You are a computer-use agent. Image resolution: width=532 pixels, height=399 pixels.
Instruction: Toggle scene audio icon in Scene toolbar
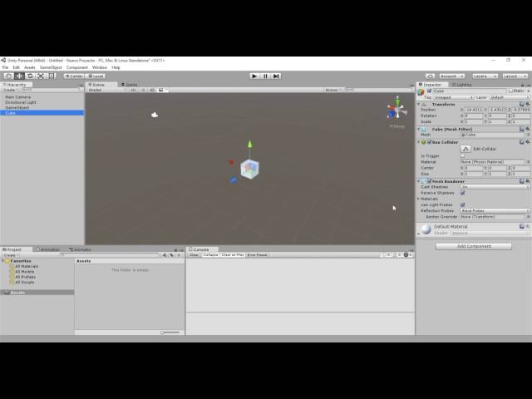[151, 90]
